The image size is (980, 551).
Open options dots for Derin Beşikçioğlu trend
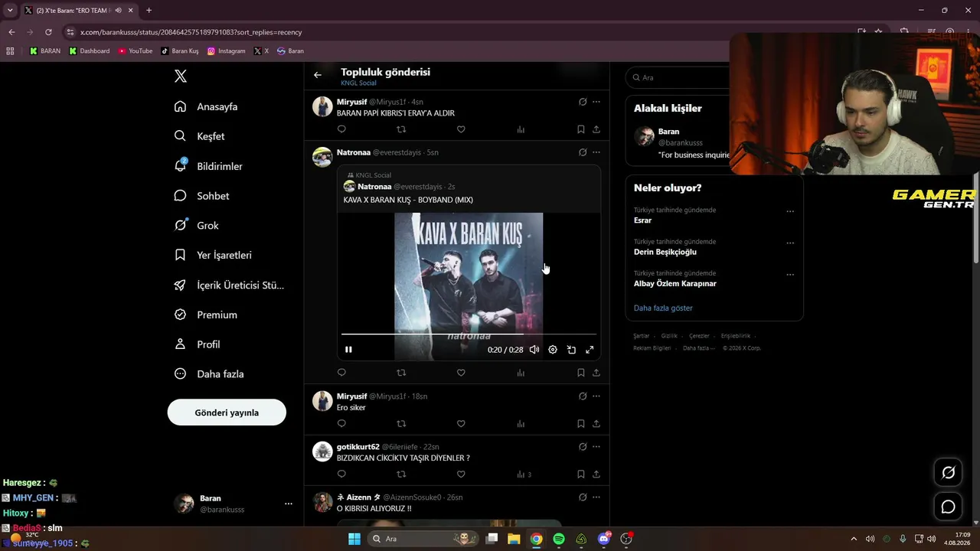pyautogui.click(x=790, y=243)
